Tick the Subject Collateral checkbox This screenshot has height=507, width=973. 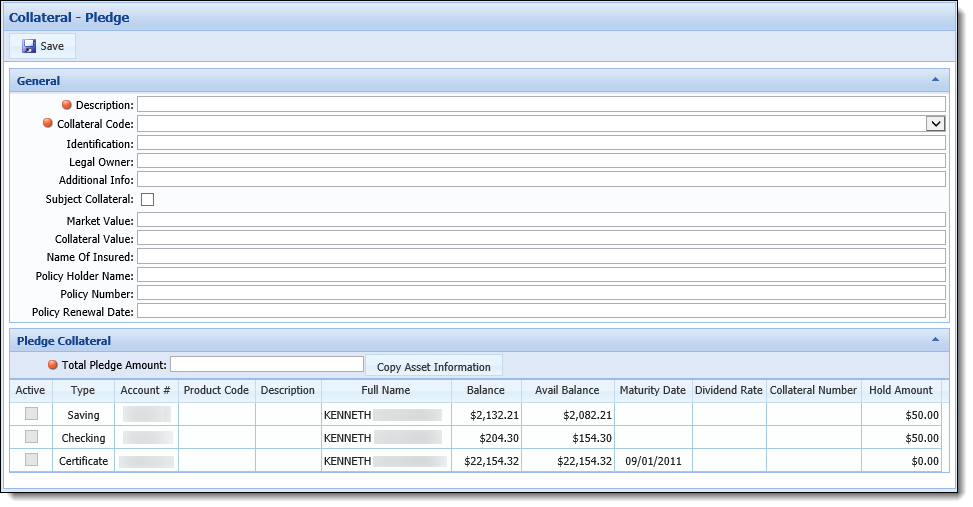pyautogui.click(x=148, y=199)
